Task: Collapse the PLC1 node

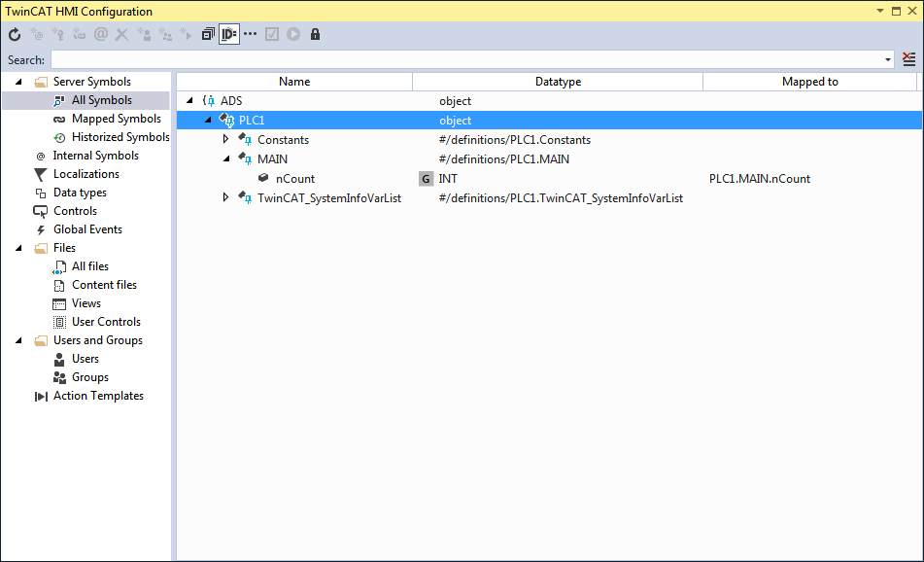Action: tap(208, 121)
